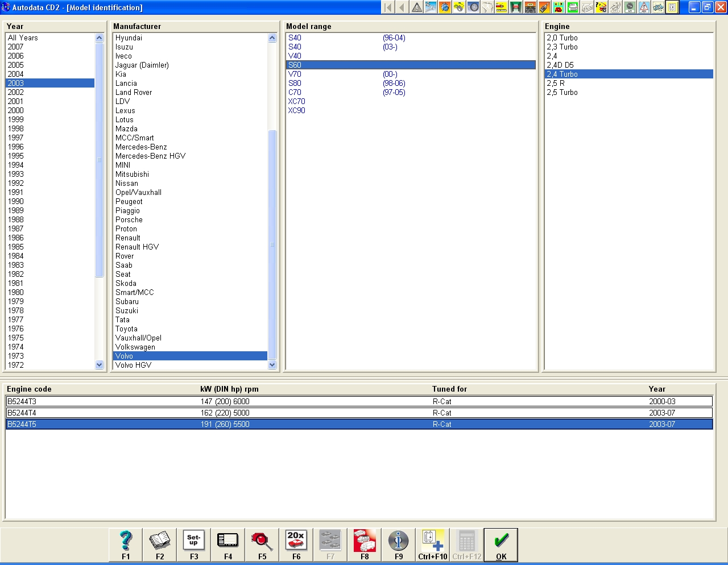Click the Manufacturer list scroll-down arrow

[272, 365]
